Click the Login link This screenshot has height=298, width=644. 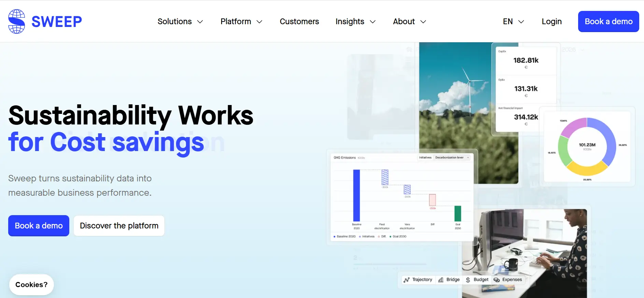552,21
